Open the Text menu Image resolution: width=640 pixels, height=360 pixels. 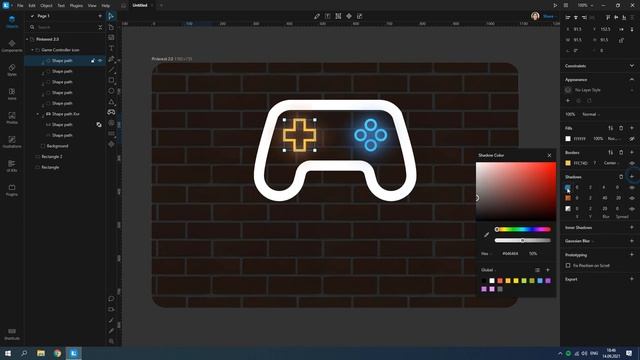click(x=61, y=6)
